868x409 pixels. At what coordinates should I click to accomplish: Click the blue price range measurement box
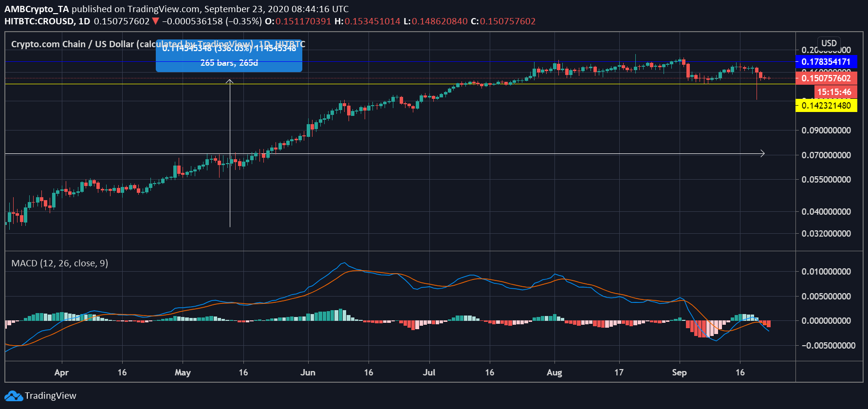point(229,56)
